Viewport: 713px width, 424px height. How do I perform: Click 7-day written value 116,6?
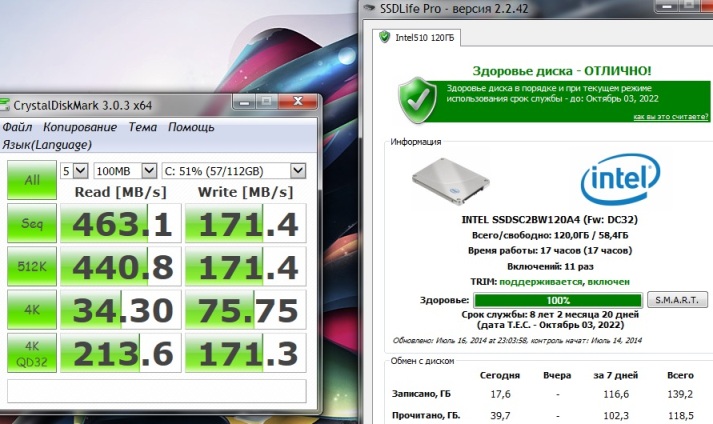click(x=616, y=394)
